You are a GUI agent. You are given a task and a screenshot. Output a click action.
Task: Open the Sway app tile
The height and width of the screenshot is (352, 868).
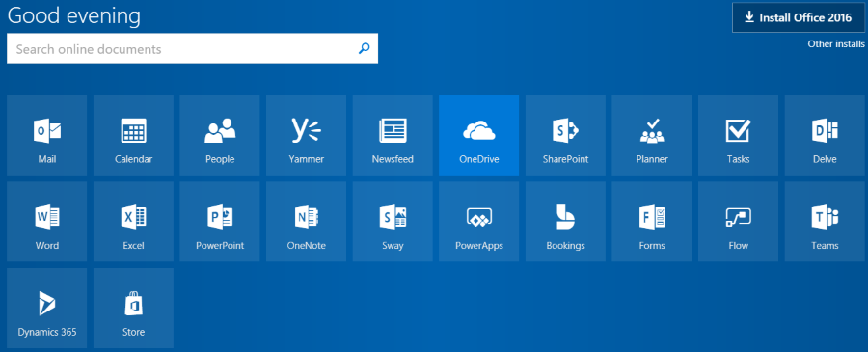coord(393,222)
